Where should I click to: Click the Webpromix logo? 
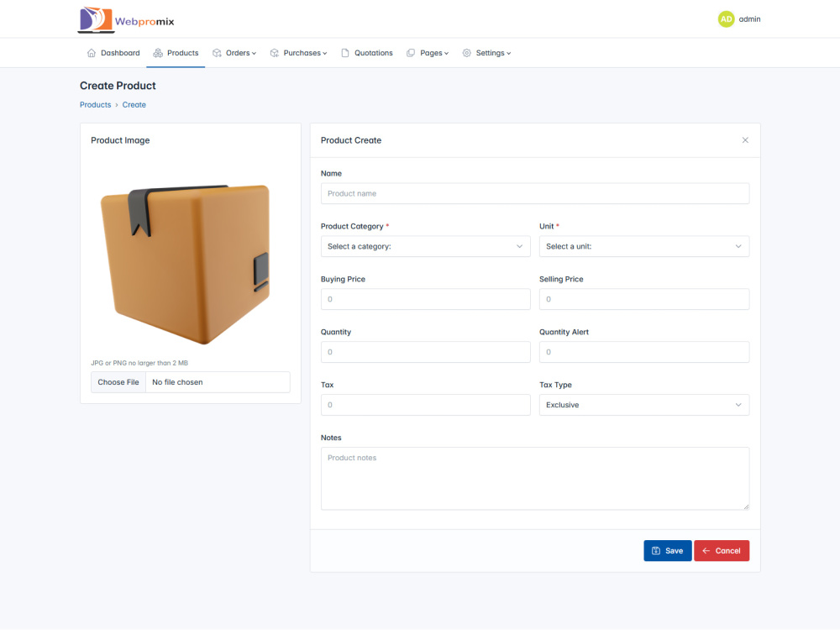[x=126, y=20]
